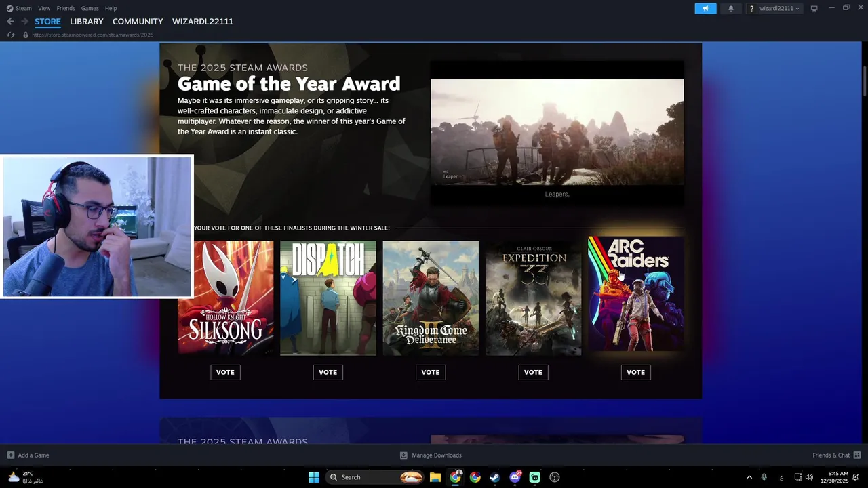868x488 pixels.
Task: Click the Leapers. caption under the video
Action: 557,194
